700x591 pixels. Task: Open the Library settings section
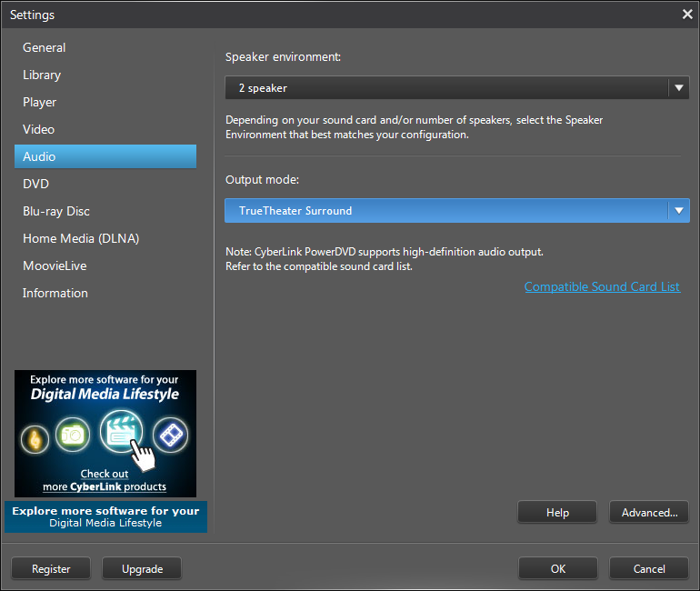tap(42, 75)
